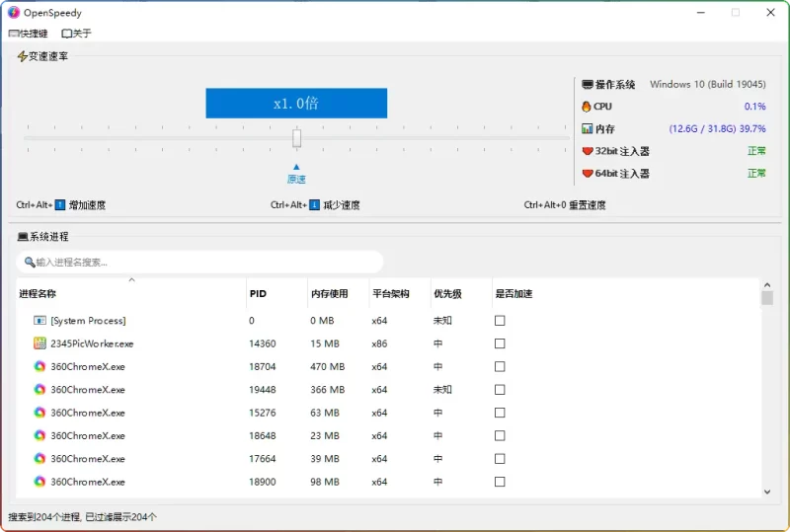The width and height of the screenshot is (790, 532).
Task: Enable acceleration for [System Process]
Action: tap(500, 321)
